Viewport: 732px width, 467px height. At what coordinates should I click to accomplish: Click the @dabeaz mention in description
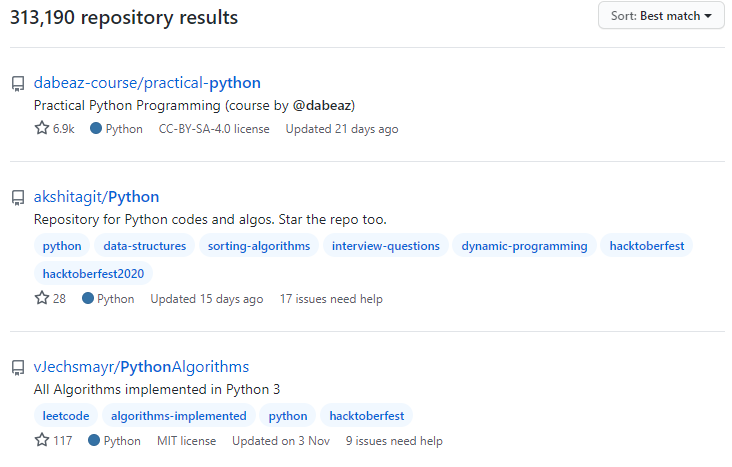322,106
